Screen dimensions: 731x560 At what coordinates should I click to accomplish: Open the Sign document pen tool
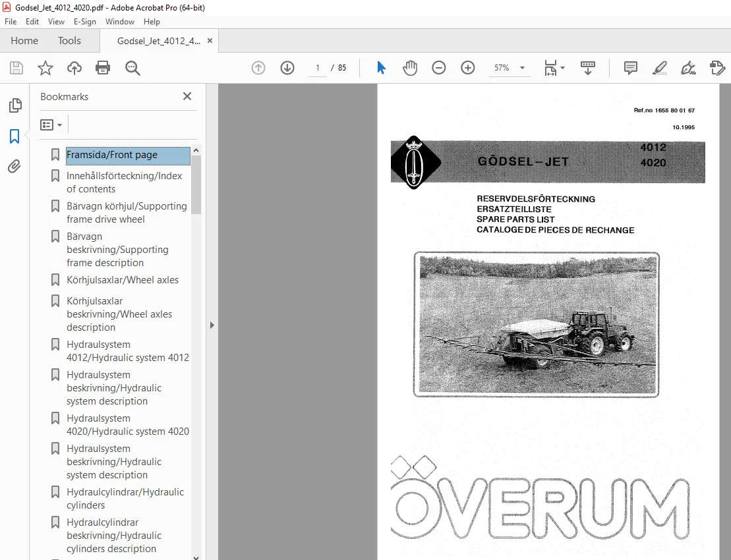pyautogui.click(x=688, y=68)
